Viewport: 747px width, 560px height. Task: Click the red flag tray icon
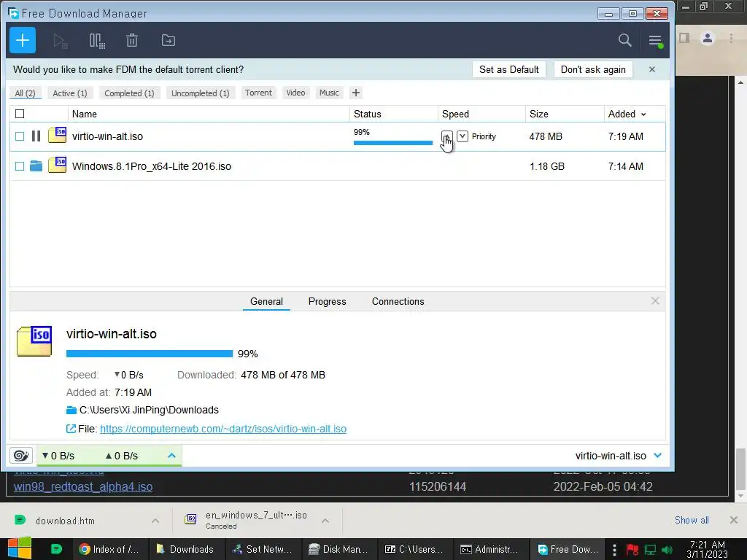tap(632, 550)
